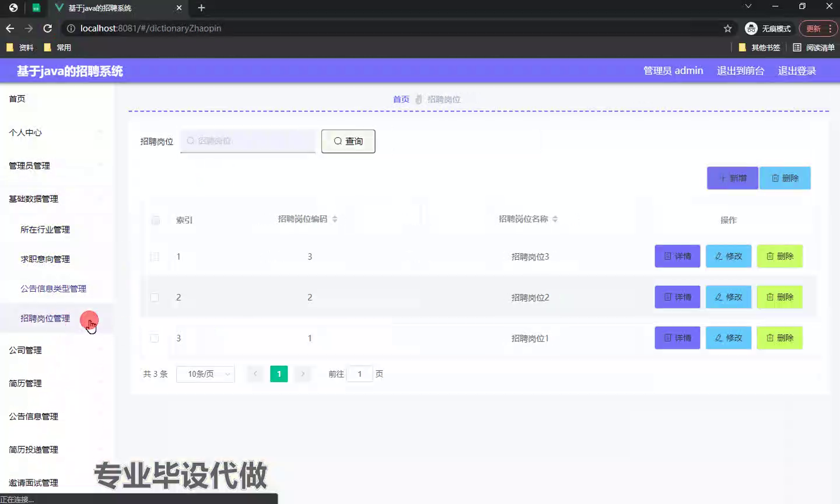Expand 简历投递管理 sidebar menu
Viewport: 840px width, 504px height.
pos(57,450)
